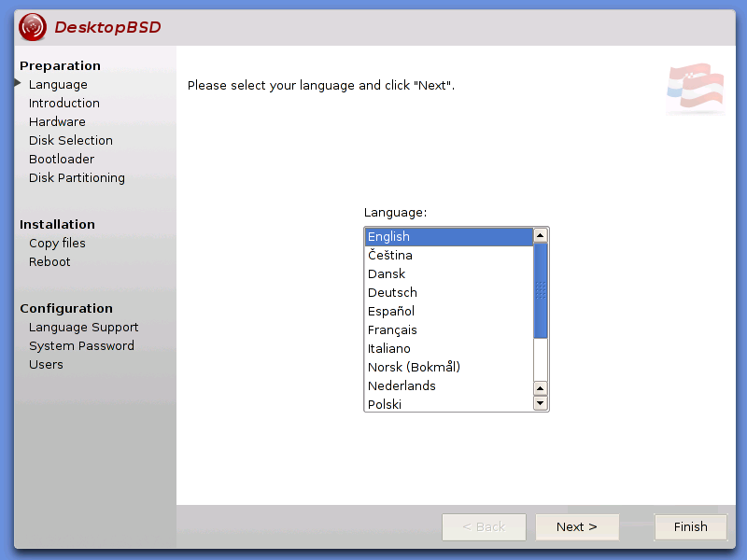The width and height of the screenshot is (747, 560).
Task: Choose Deutsch from the language list
Action: pyautogui.click(x=449, y=292)
